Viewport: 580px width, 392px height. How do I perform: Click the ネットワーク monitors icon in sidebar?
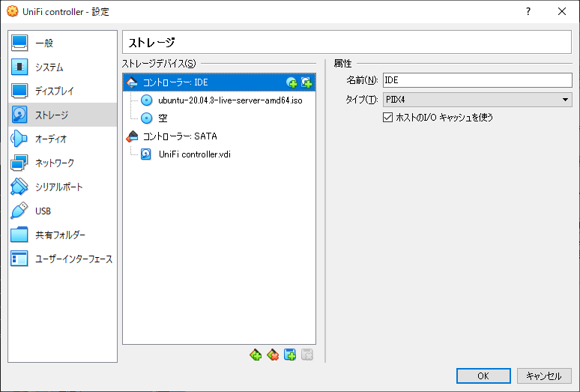pyautogui.click(x=19, y=163)
